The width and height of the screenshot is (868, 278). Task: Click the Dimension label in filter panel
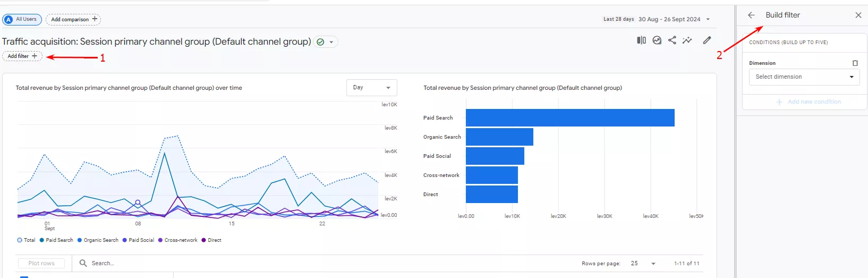point(762,63)
